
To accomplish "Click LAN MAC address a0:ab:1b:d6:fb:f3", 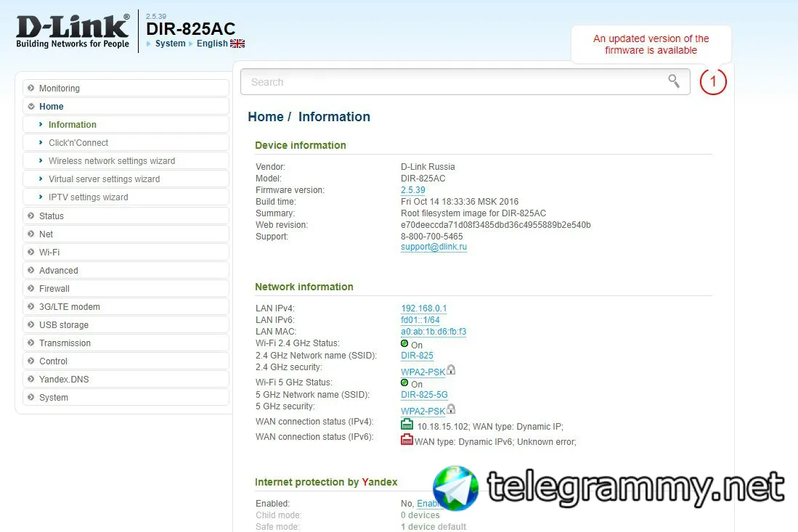I will click(x=433, y=332).
